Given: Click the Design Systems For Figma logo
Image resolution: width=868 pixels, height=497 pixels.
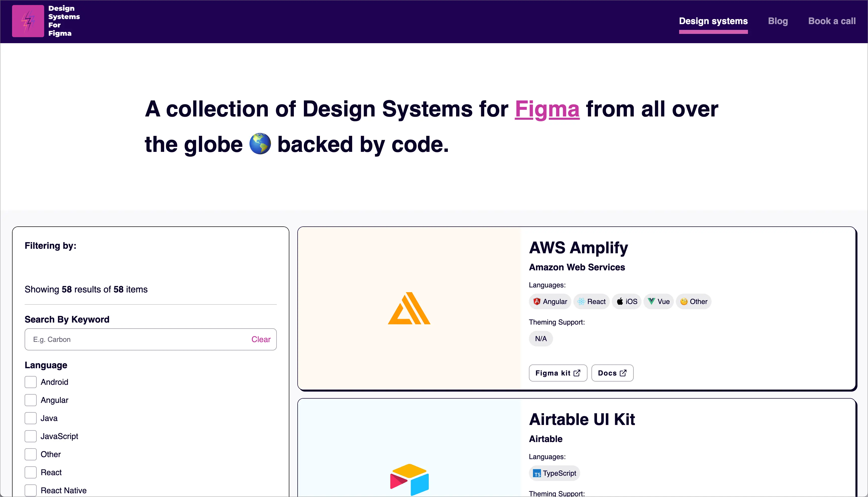Looking at the screenshot, I should click(x=46, y=21).
